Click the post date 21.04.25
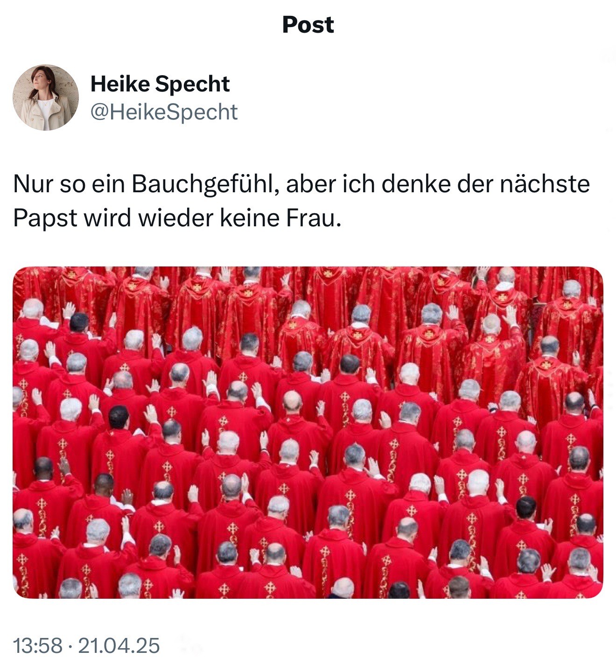This screenshot has width=616, height=672. coord(119,646)
